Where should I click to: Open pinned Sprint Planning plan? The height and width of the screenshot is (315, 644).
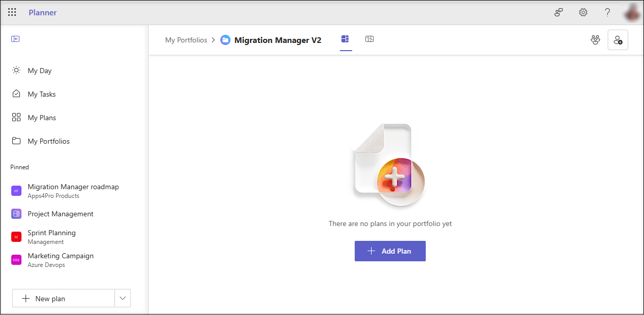click(52, 233)
